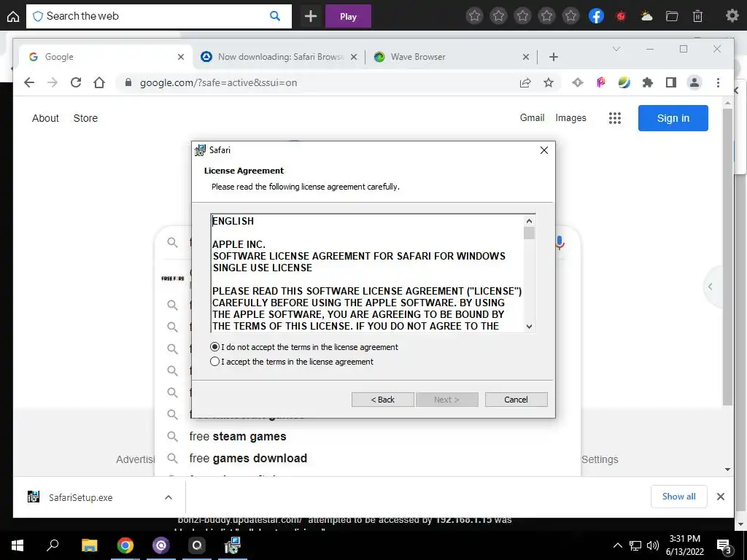Open the Facebook shortcut icon
The image size is (747, 560).
coord(596,16)
